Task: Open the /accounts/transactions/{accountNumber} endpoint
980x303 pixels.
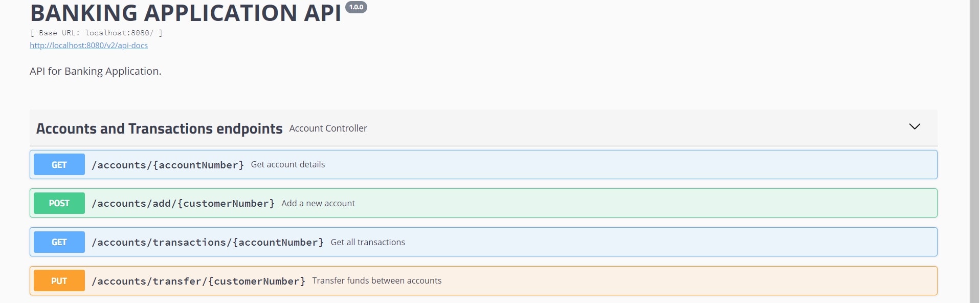Action: click(511, 242)
